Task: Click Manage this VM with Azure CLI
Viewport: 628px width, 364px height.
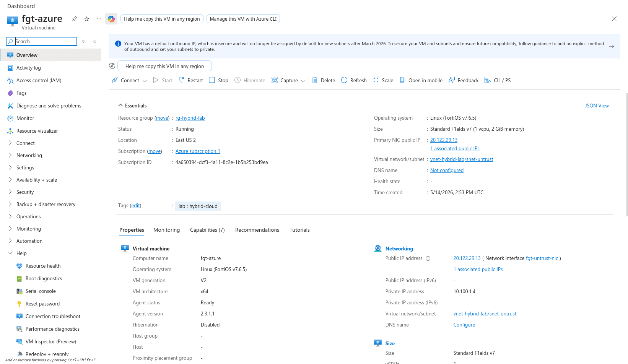Action: pyautogui.click(x=243, y=19)
